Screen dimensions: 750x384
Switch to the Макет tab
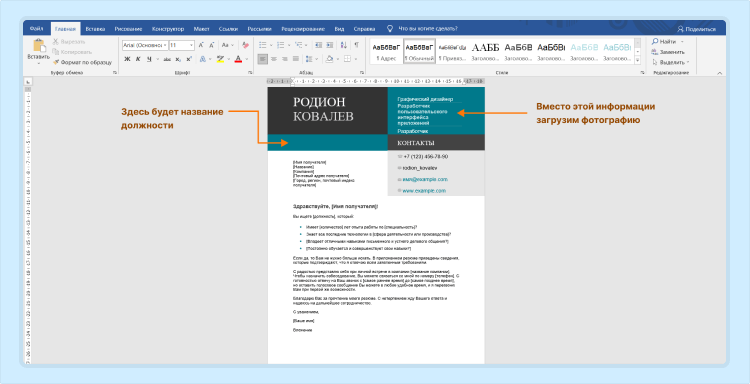coord(201,29)
